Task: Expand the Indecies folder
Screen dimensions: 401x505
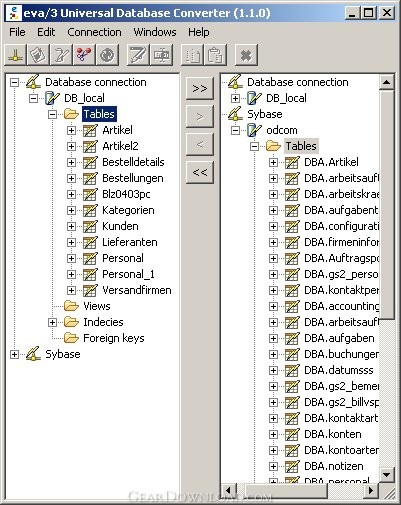Action: click(x=52, y=322)
